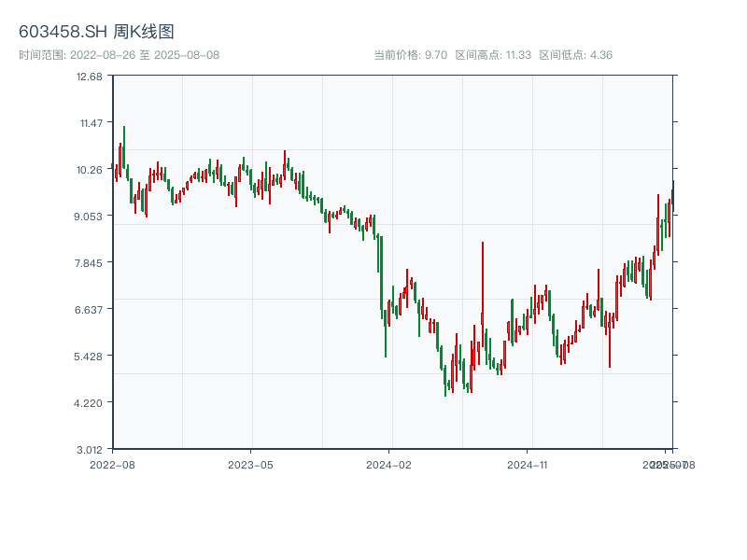Image resolution: width=747 pixels, height=560 pixels.
Task: Click the 当前价格 9.70 label
Action: click(x=410, y=55)
